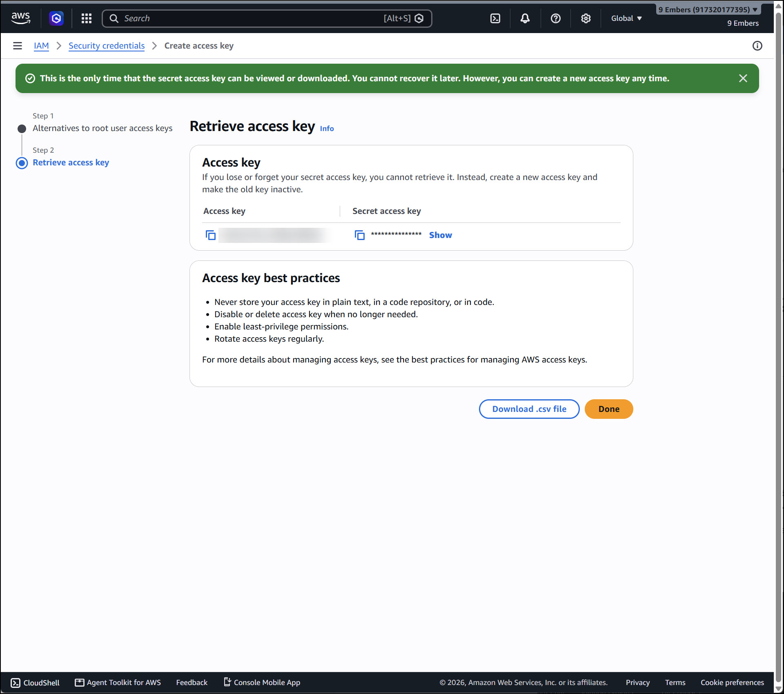Go to the IAM breadcrumb link
784x694 pixels.
pos(41,46)
